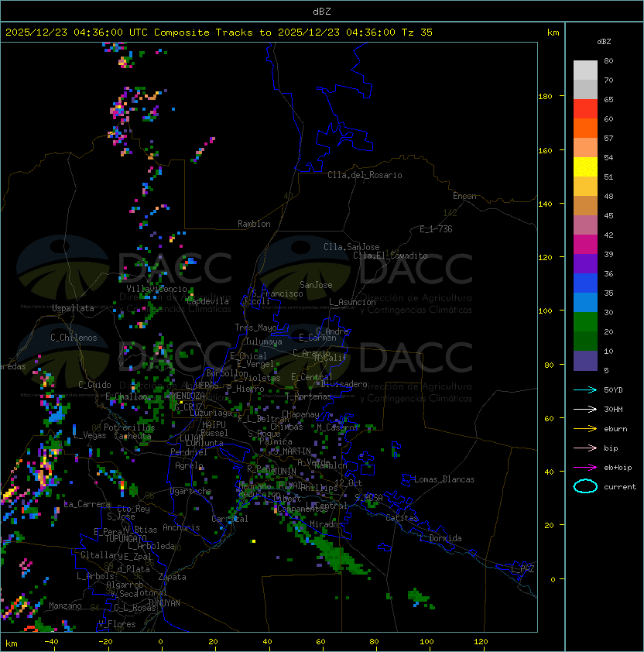Click the 'dBZ' heading above the color scale
This screenshot has height=652, width=644.
coord(604,42)
